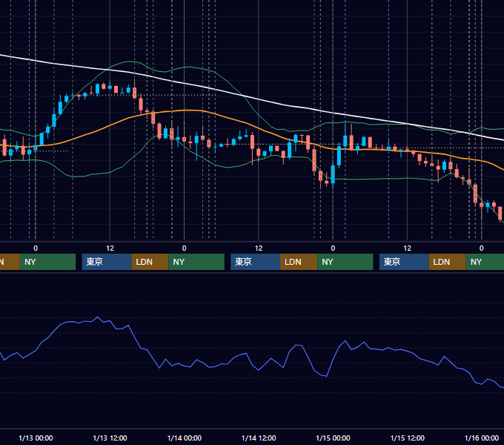Click the 1/16 00:00 date label
The height and width of the screenshot is (445, 504).
(x=482, y=438)
